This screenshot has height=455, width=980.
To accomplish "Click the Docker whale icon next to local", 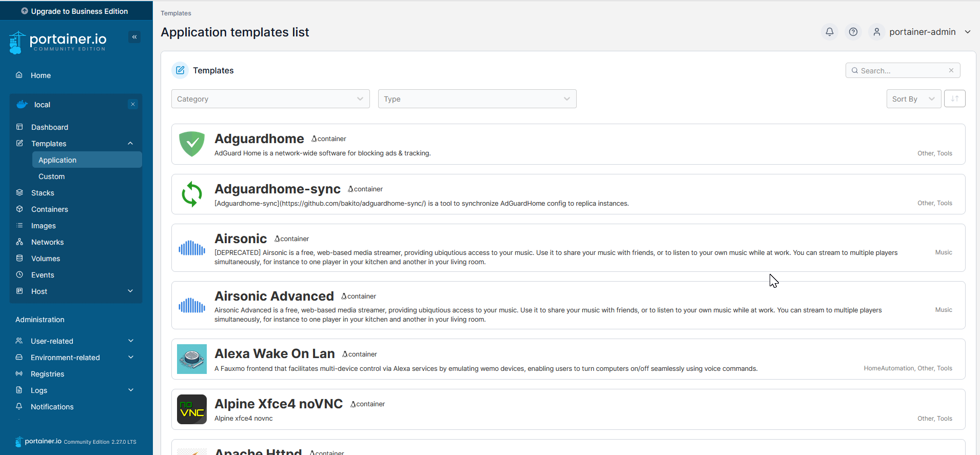I will pos(22,104).
